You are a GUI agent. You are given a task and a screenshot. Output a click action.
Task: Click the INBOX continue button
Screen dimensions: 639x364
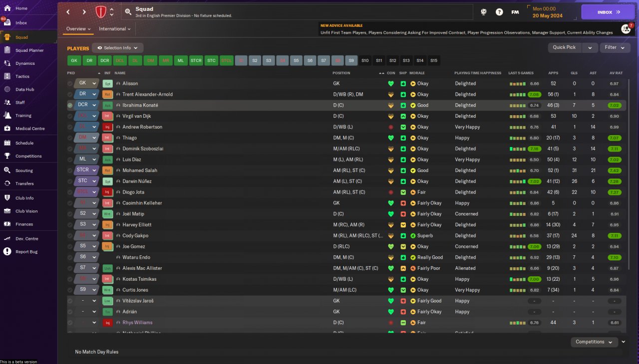(608, 12)
